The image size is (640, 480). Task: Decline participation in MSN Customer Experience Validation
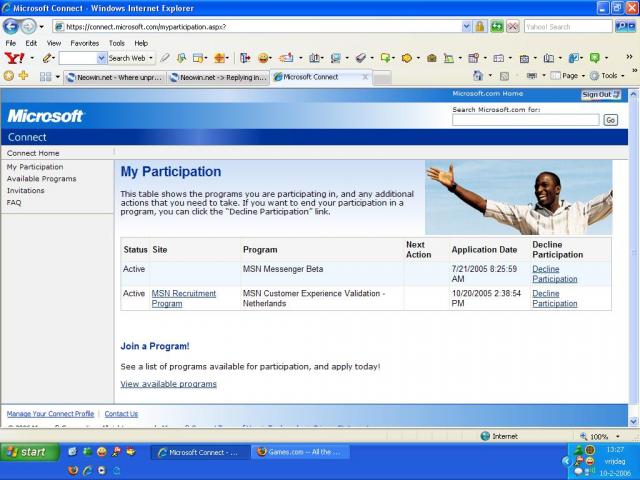[555, 298]
